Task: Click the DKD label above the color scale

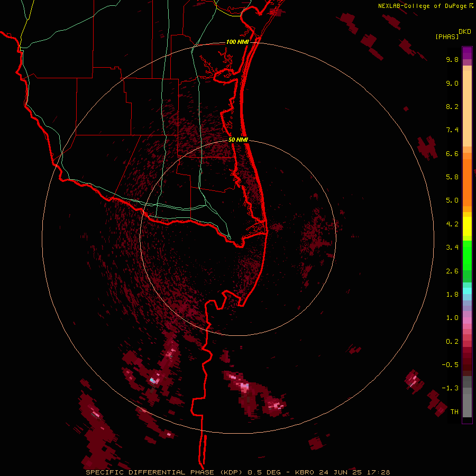Action: pyautogui.click(x=465, y=32)
